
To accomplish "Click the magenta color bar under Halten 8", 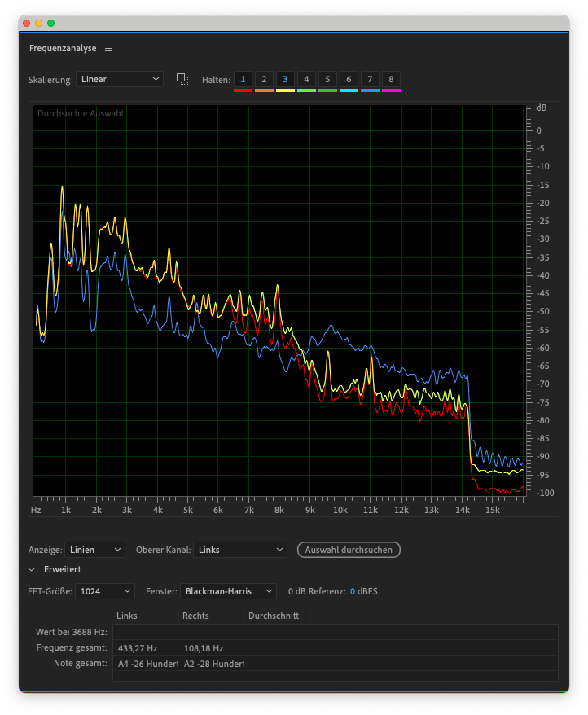I will 391,90.
